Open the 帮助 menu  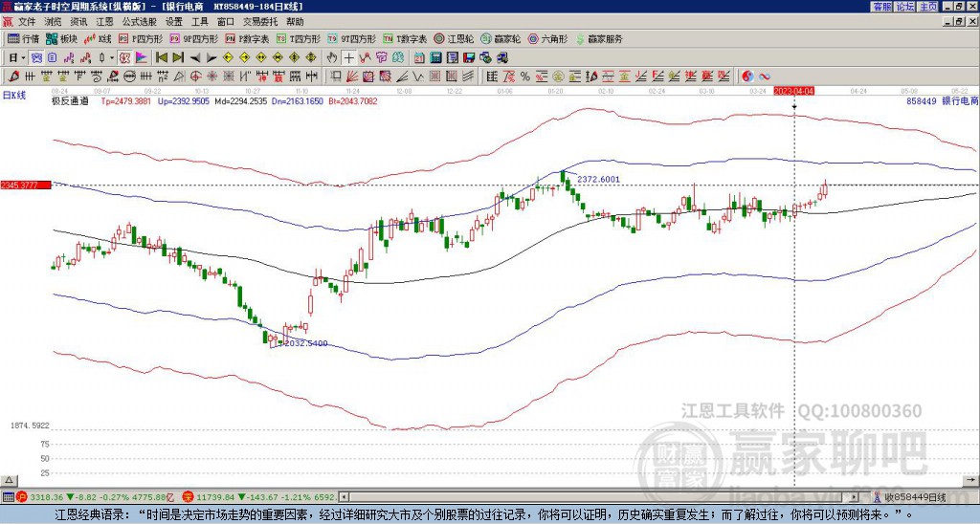point(295,22)
